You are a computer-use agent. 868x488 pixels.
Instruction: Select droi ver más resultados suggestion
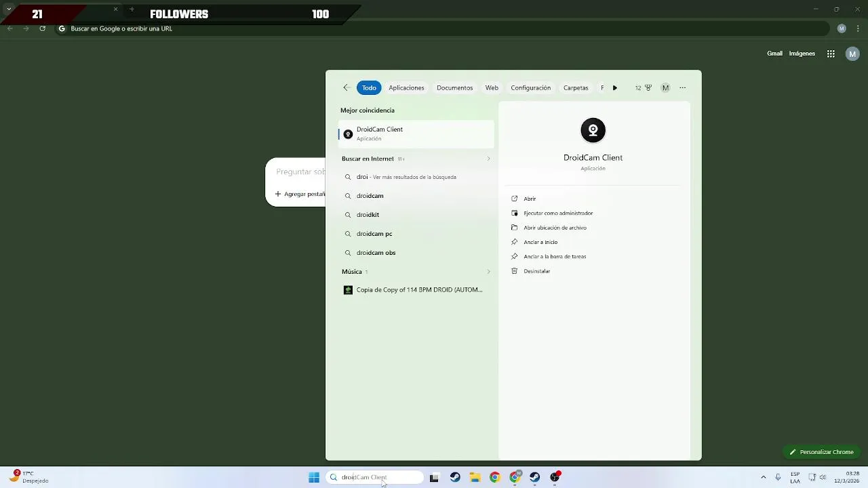[x=416, y=177]
